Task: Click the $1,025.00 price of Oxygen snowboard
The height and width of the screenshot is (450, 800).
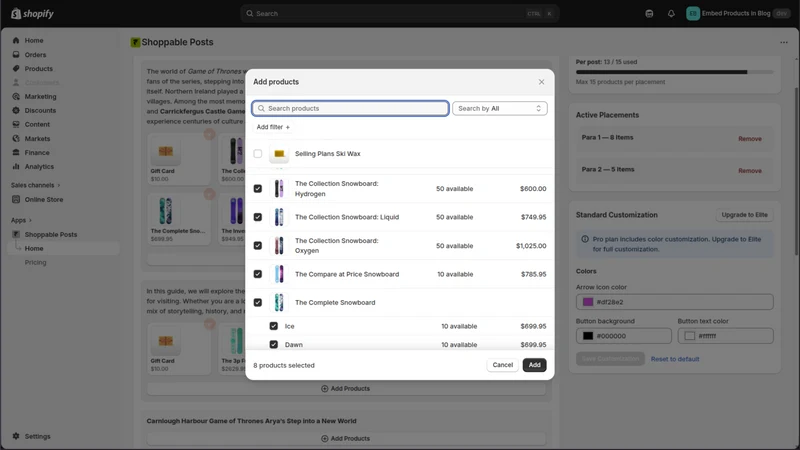Action: pyautogui.click(x=531, y=245)
